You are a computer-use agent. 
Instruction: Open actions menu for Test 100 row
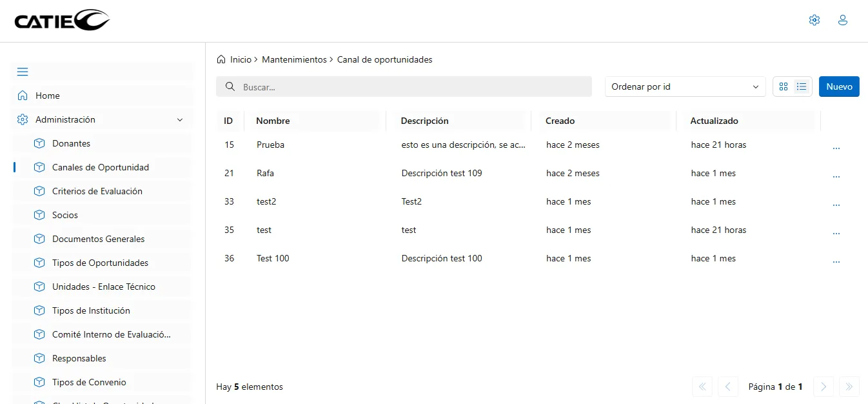pos(836,261)
